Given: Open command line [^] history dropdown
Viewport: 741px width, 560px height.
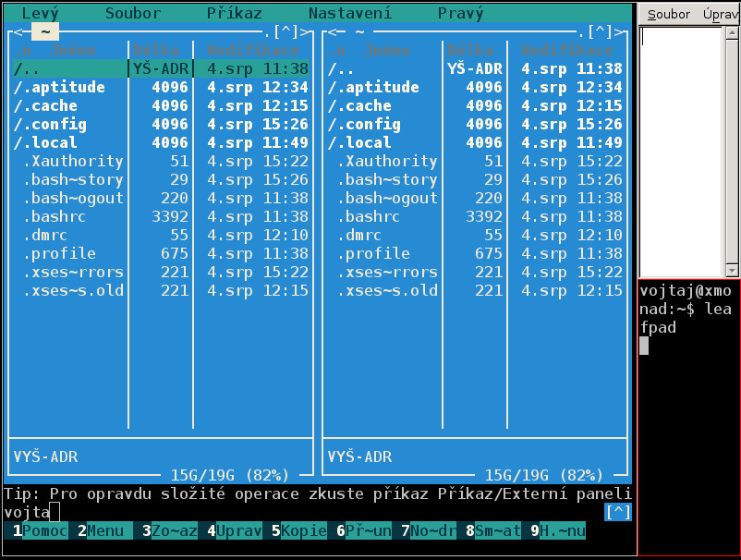Looking at the screenshot, I should [x=618, y=512].
